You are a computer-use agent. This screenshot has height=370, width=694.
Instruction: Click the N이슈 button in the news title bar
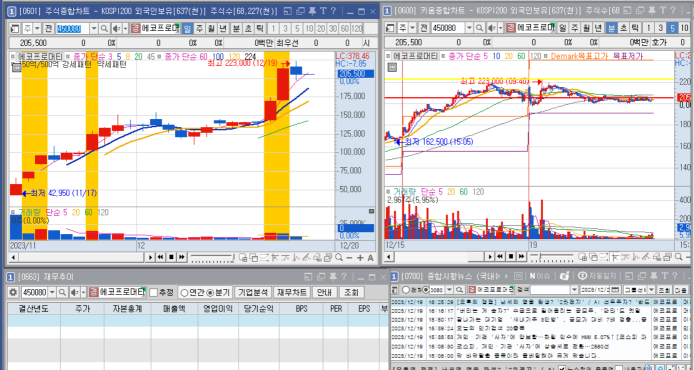pyautogui.click(x=540, y=276)
